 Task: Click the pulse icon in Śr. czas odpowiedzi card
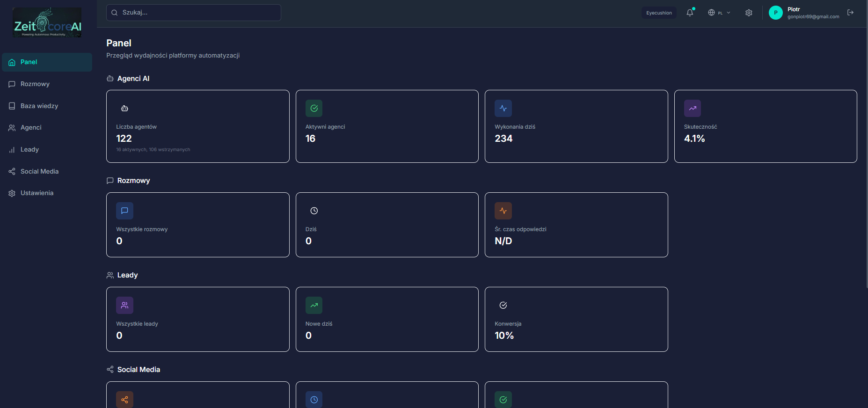[x=503, y=211]
